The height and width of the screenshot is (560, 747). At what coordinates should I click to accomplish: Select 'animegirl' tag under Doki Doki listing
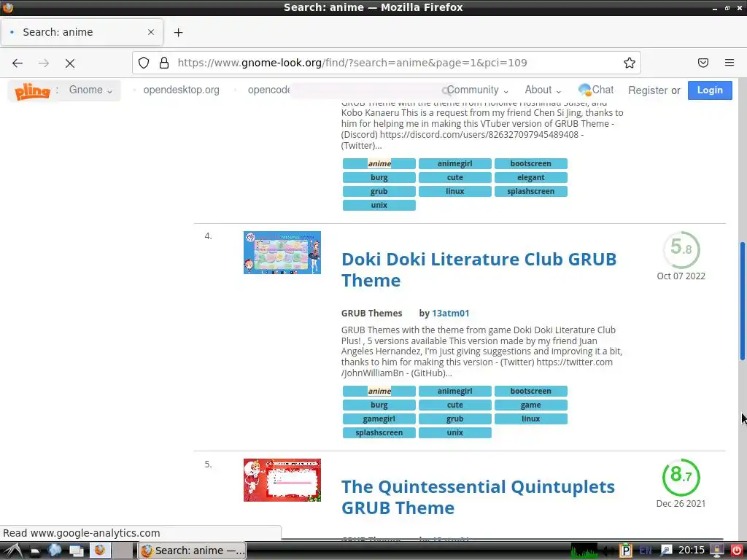(455, 392)
